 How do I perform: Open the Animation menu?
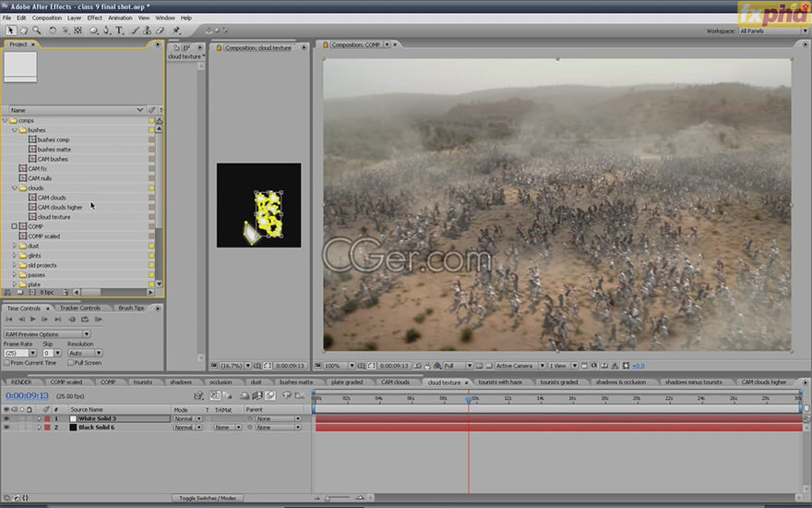click(x=120, y=18)
